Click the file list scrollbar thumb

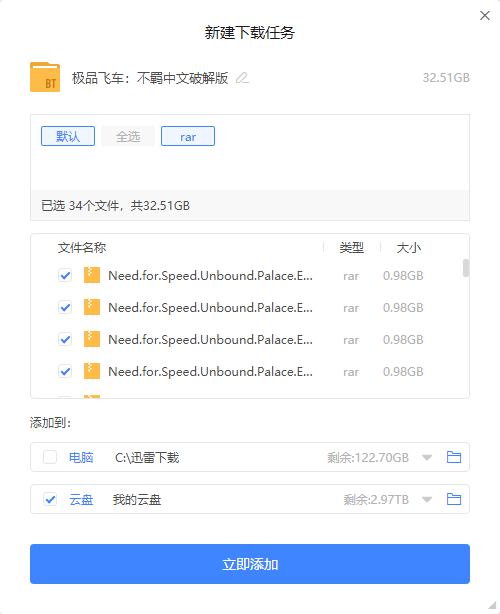(x=466, y=268)
